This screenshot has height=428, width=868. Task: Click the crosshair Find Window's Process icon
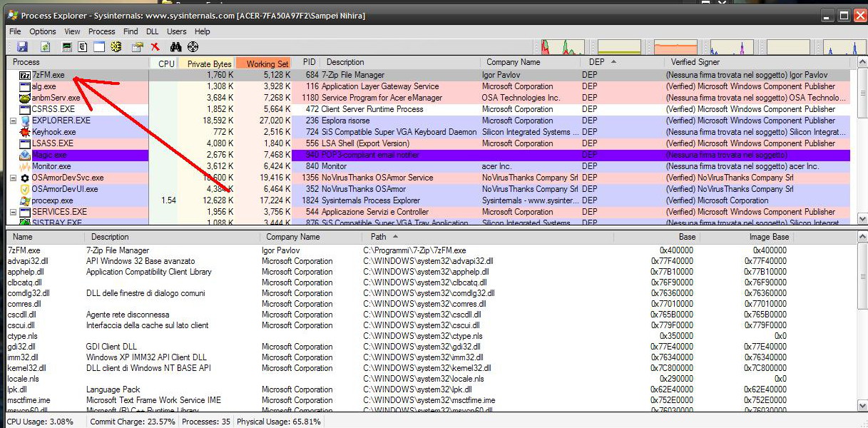(193, 47)
